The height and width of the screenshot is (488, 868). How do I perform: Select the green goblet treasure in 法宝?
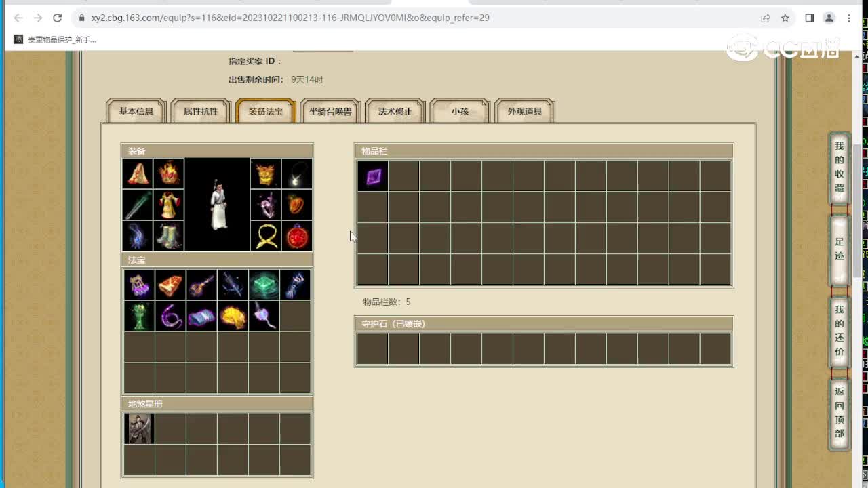[x=139, y=316]
